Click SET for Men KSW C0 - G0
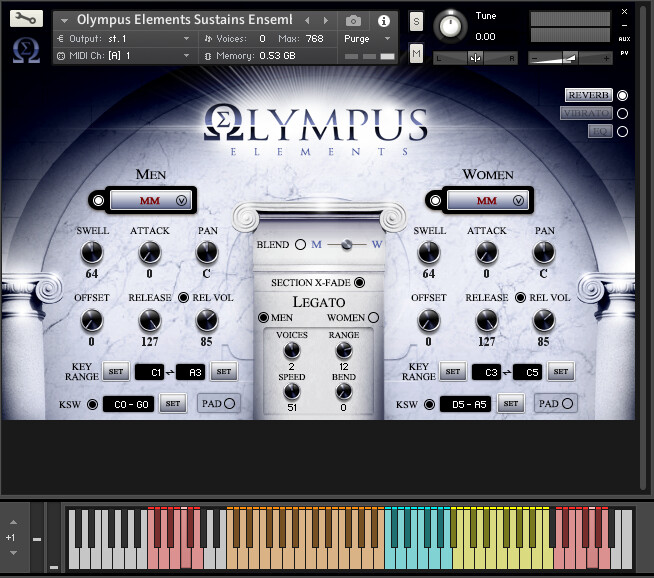Viewport: 654px width, 578px height. coord(173,404)
